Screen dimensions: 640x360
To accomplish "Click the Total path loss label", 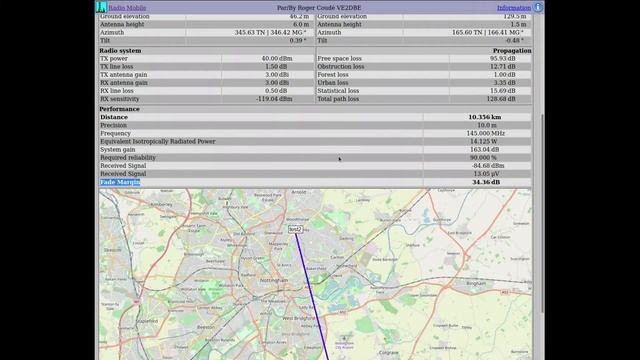I will [x=338, y=99].
